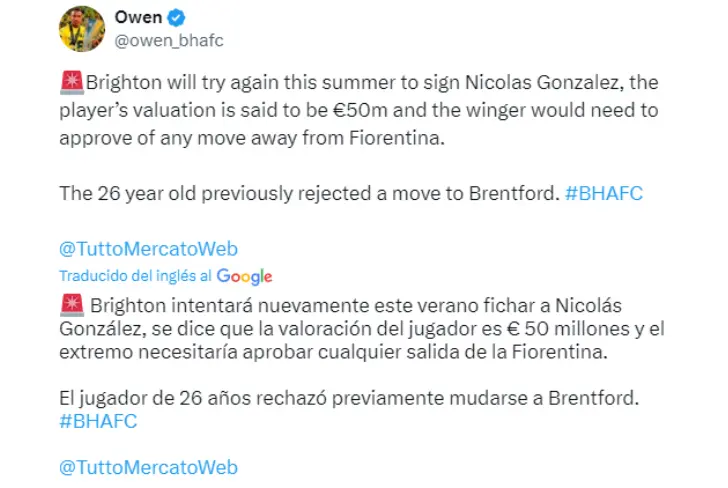Click 'Traducido del inglés al' label
728x488 pixels.
click(136, 276)
